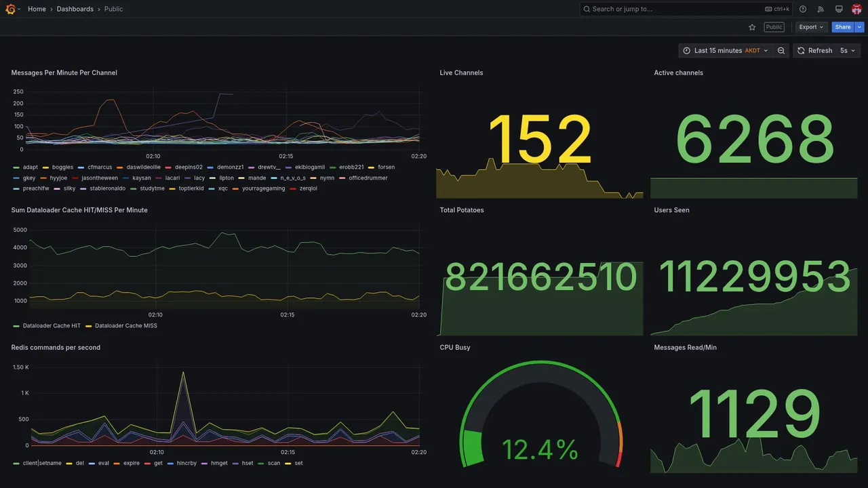Click the Grafana logo icon
This screenshot has width=868, height=488.
click(x=10, y=9)
